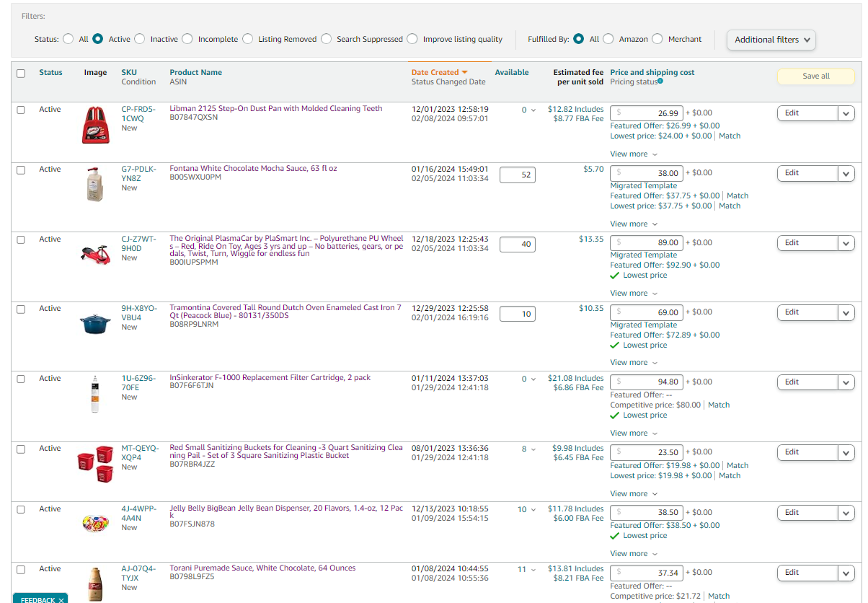Expand View more for Jelly Belly row

point(634,553)
